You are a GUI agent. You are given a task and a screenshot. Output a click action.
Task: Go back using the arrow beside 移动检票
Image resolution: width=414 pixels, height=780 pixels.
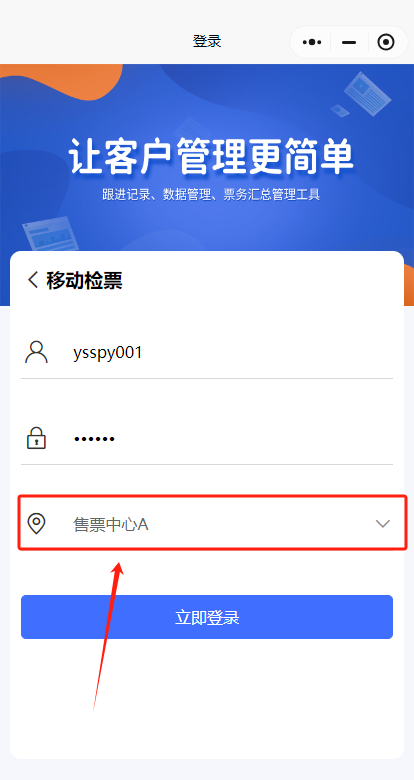pos(33,280)
